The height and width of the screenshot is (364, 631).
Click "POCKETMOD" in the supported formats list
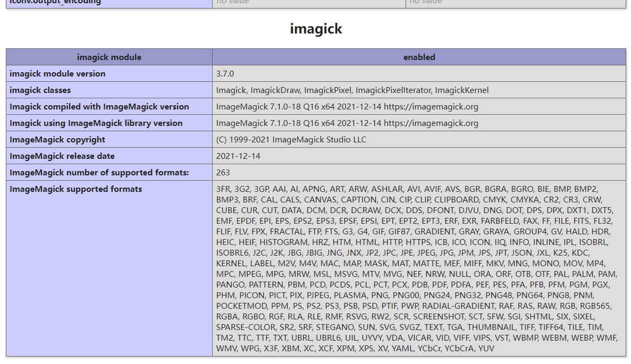[241, 306]
